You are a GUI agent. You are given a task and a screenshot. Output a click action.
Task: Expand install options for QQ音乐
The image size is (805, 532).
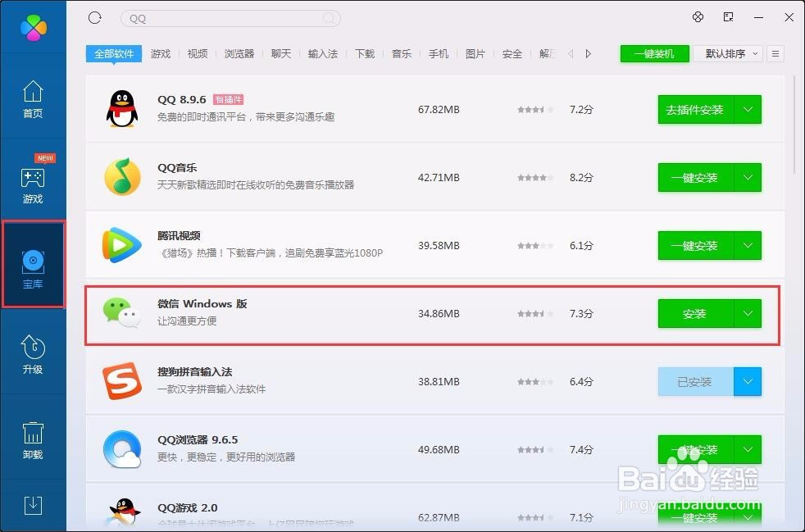pyautogui.click(x=748, y=178)
